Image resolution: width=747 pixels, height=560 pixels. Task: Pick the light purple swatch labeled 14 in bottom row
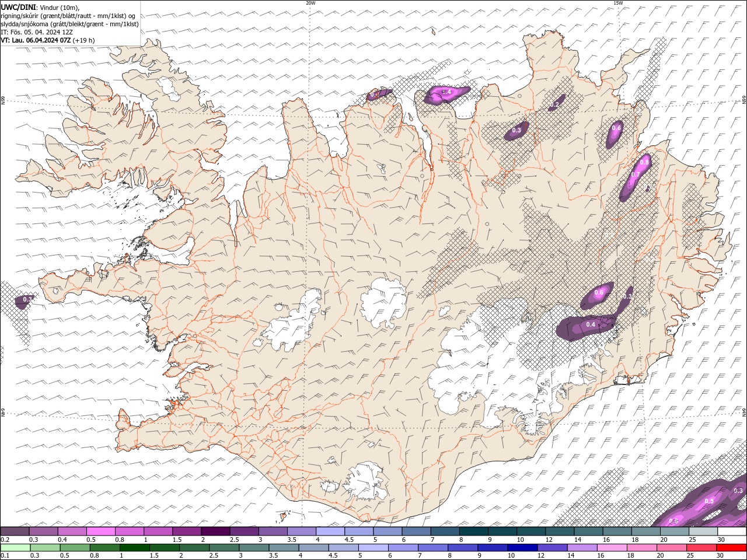click(x=582, y=548)
